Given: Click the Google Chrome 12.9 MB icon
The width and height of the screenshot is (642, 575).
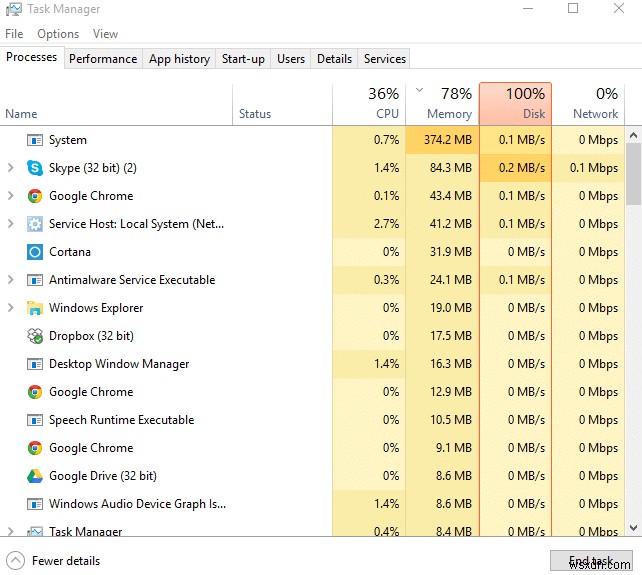Looking at the screenshot, I should pos(35,392).
